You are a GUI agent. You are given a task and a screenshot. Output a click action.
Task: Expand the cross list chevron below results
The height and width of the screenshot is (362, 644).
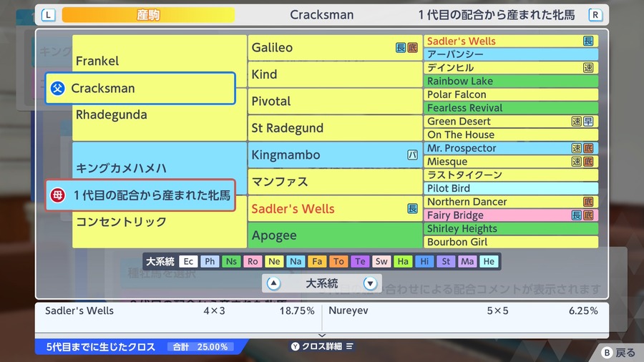click(x=322, y=336)
